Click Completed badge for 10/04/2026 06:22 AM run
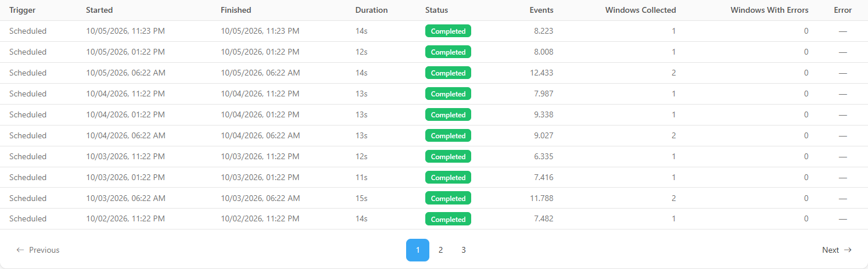The width and height of the screenshot is (868, 269). (x=448, y=136)
